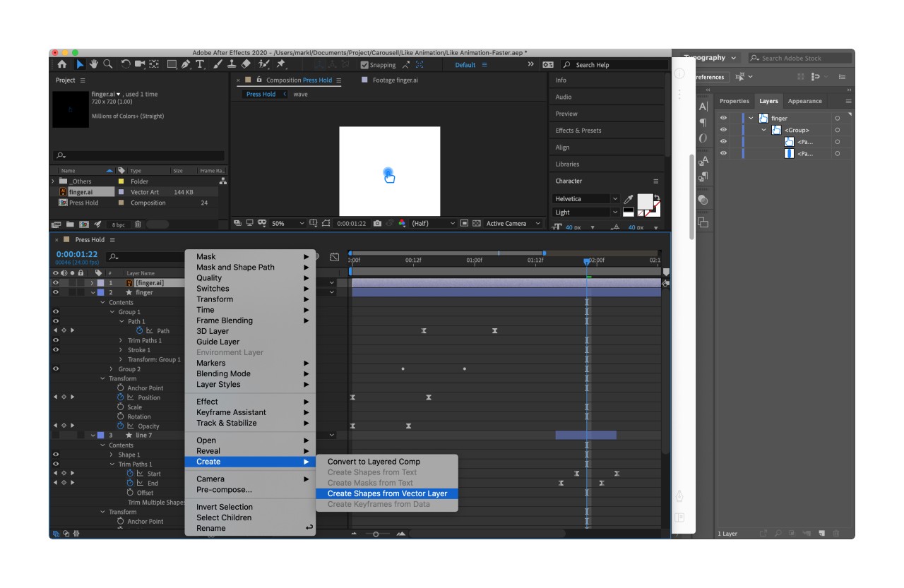Open Illustrator Paragraph panel icon

pos(703,123)
